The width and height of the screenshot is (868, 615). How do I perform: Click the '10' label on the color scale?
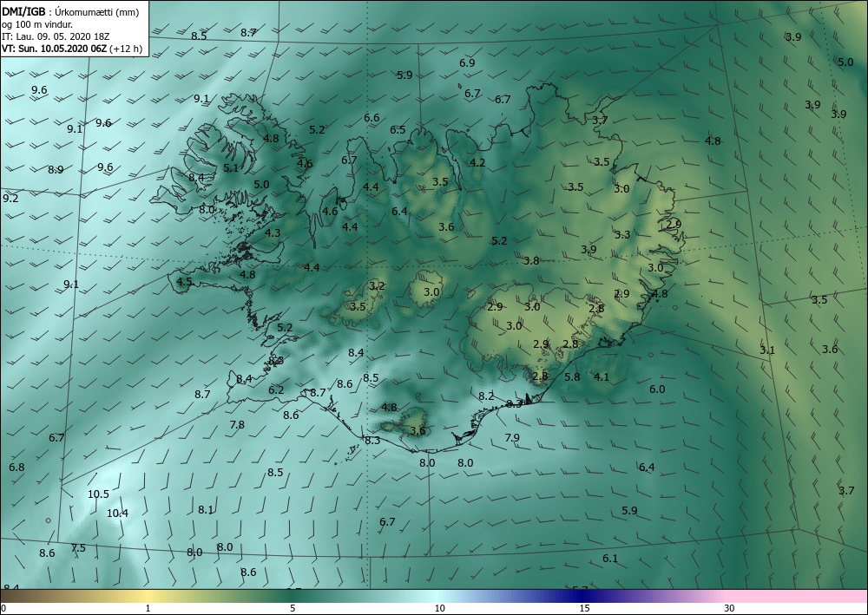click(439, 608)
